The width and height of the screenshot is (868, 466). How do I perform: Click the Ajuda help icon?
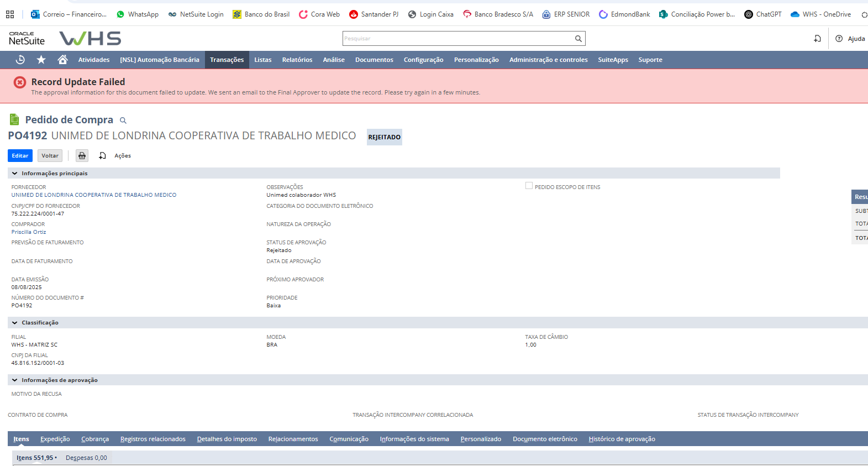pos(839,39)
